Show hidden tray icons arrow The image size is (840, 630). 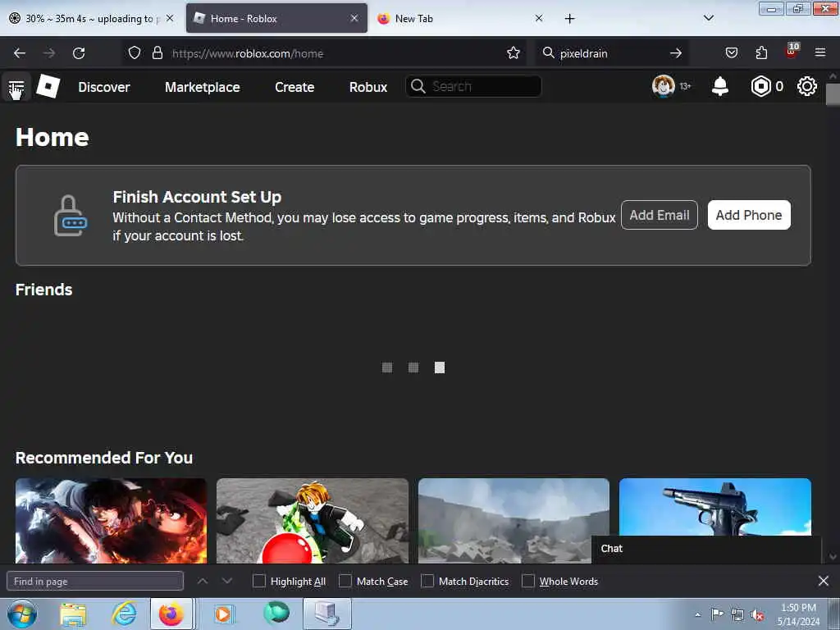tap(697, 615)
